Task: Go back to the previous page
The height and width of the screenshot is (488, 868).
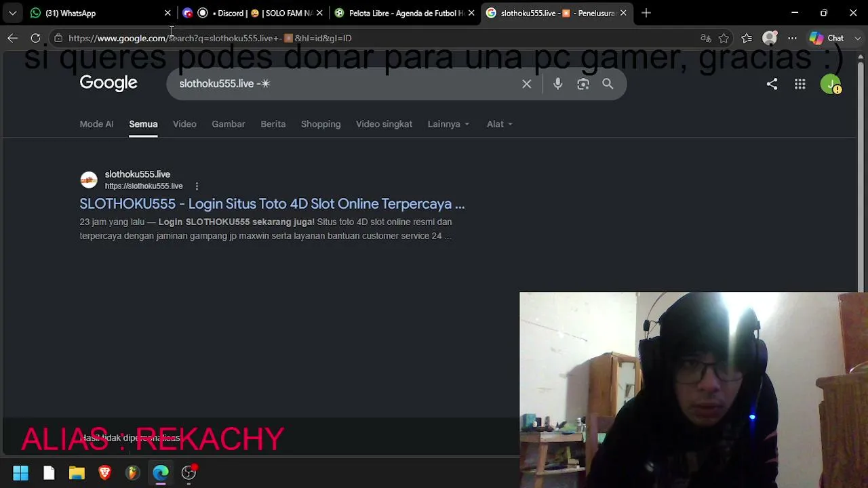Action: click(12, 38)
